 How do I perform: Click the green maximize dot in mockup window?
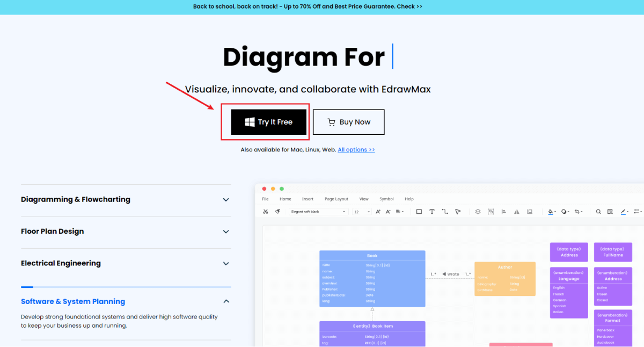282,189
